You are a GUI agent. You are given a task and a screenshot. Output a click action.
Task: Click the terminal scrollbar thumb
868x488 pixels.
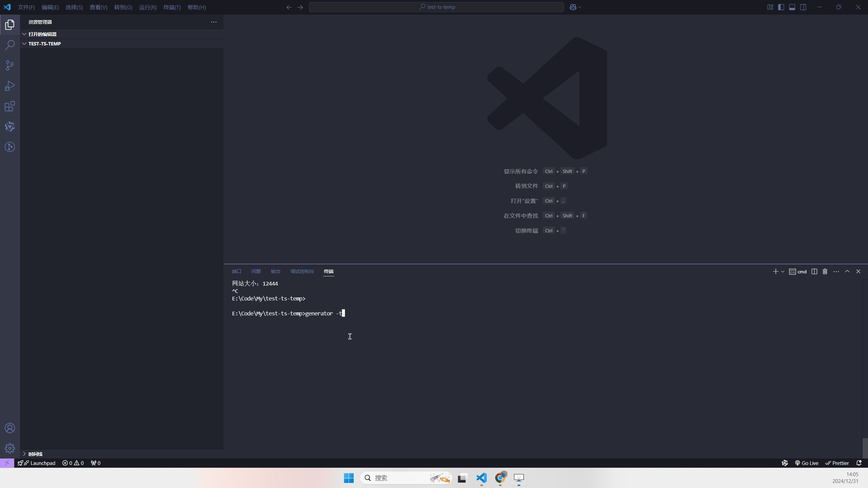tap(865, 448)
